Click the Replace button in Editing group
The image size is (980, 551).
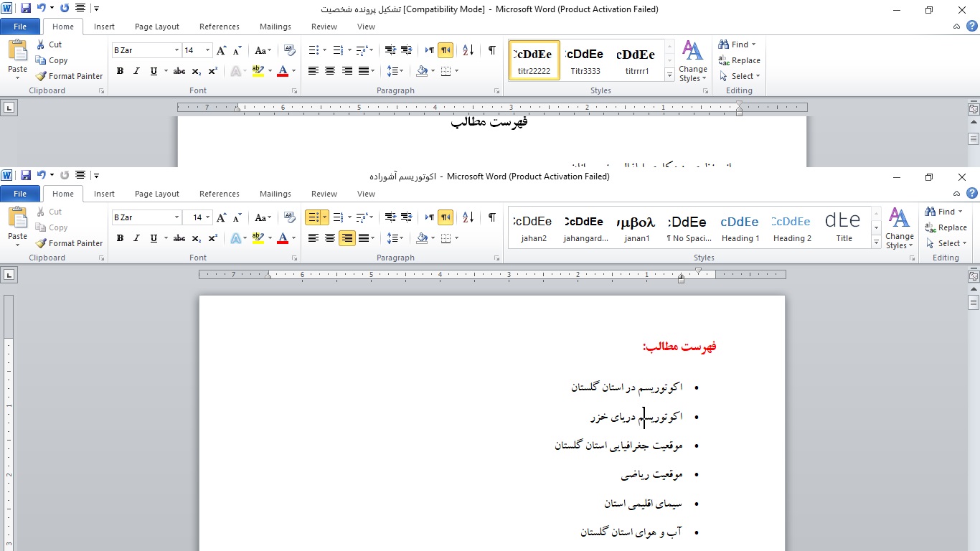(951, 227)
